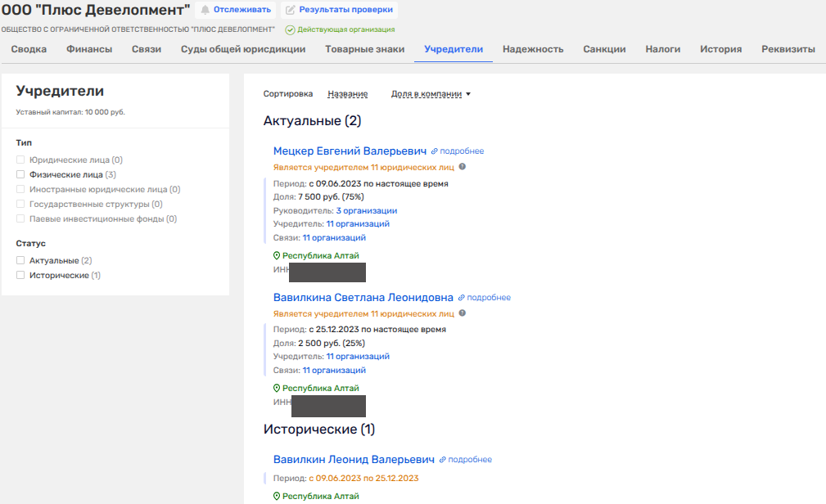Enable the Актуальные status checkbox

click(x=20, y=260)
